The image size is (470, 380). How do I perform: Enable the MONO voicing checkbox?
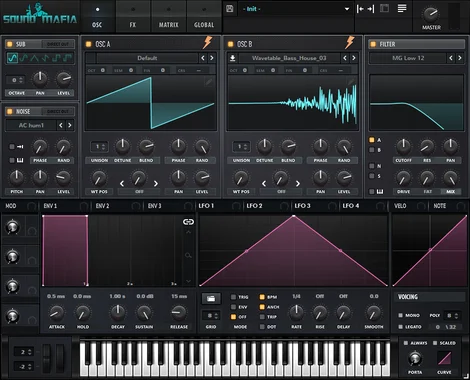click(400, 315)
